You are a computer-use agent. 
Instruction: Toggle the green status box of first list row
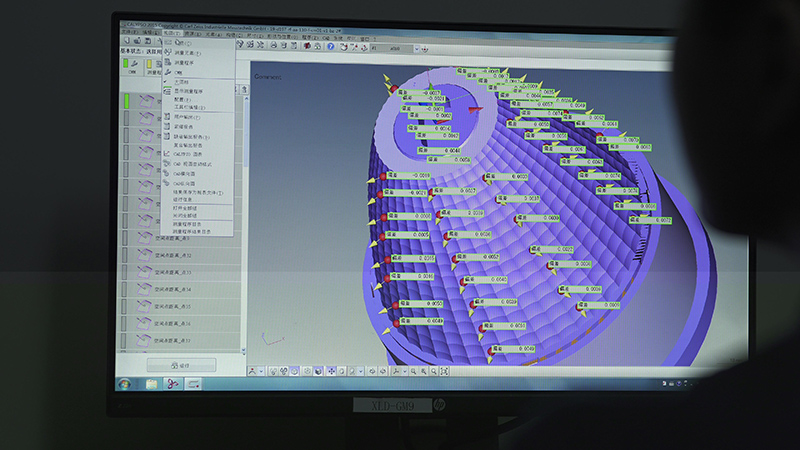pos(126,101)
